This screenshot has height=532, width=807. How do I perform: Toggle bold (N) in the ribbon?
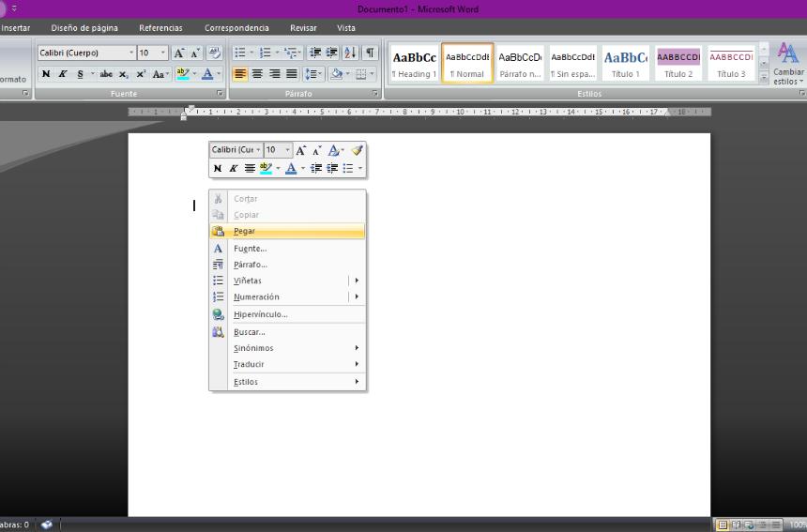pyautogui.click(x=46, y=74)
